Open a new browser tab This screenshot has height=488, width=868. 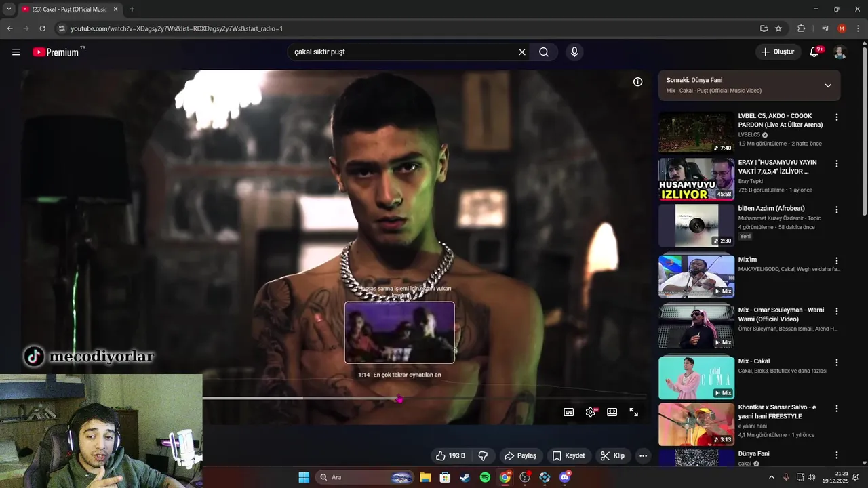tap(132, 9)
